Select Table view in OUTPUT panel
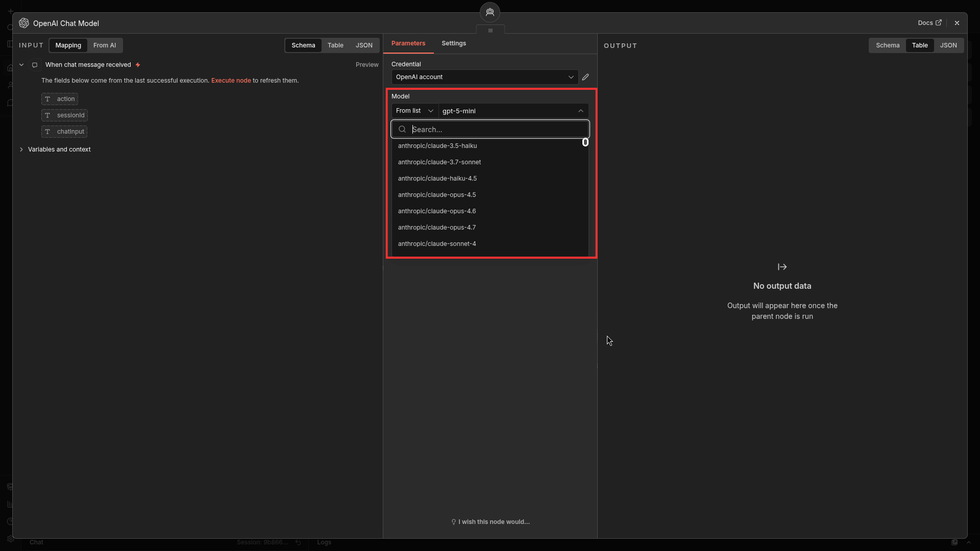Image resolution: width=980 pixels, height=551 pixels. 920,45
